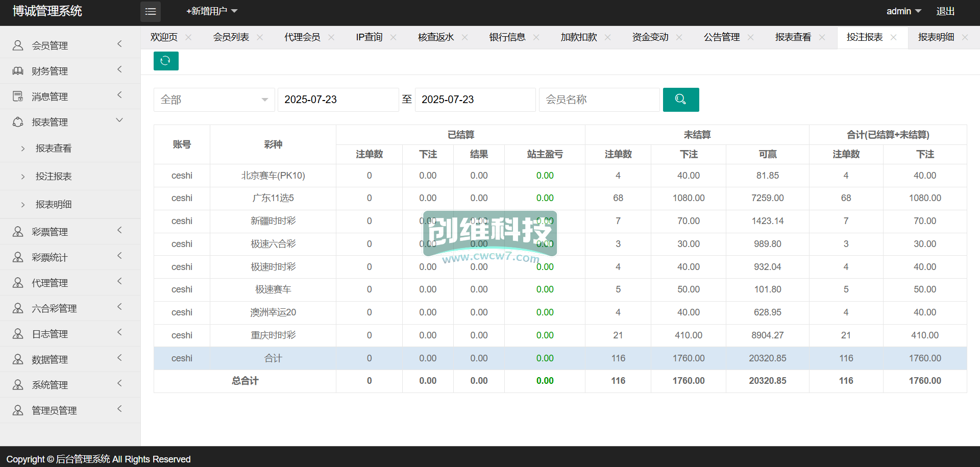The image size is (980, 467).
Task: Expand the 会员管理 sidebar chevron
Action: [120, 44]
